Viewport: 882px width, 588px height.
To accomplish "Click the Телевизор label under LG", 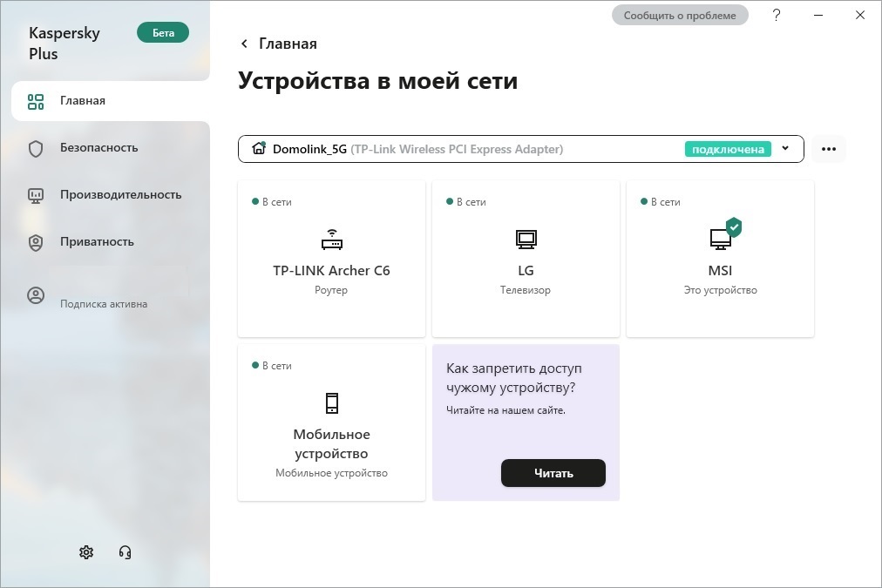I will [x=526, y=290].
